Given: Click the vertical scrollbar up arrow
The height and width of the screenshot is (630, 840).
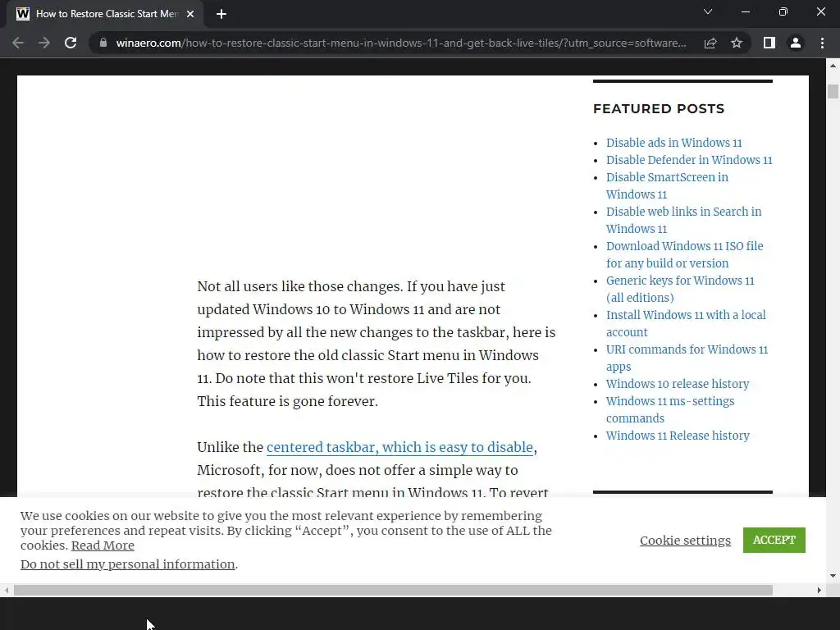Looking at the screenshot, I should [833, 66].
